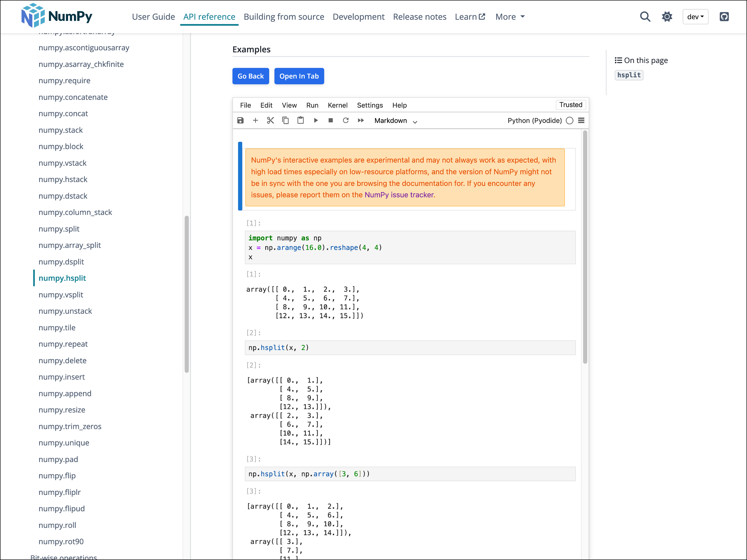Open the Development tab

358,17
